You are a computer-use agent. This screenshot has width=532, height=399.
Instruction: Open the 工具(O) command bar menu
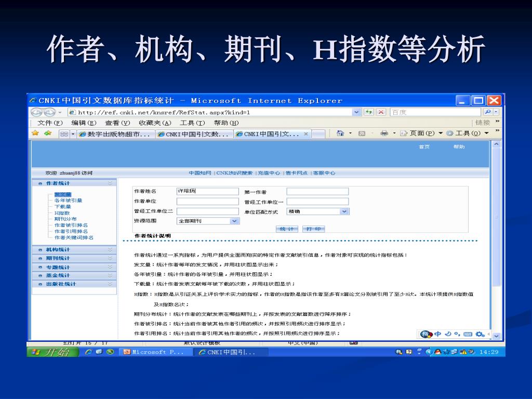pyautogui.click(x=468, y=133)
